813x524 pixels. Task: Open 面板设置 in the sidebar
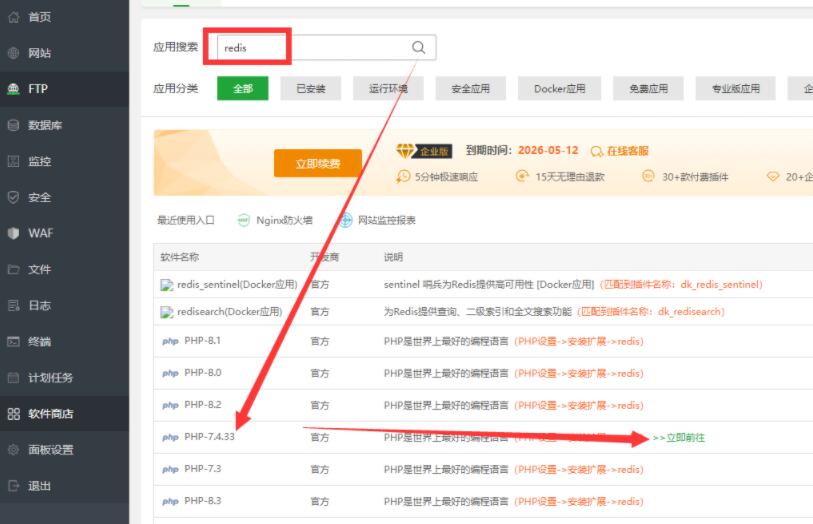pyautogui.click(x=50, y=449)
